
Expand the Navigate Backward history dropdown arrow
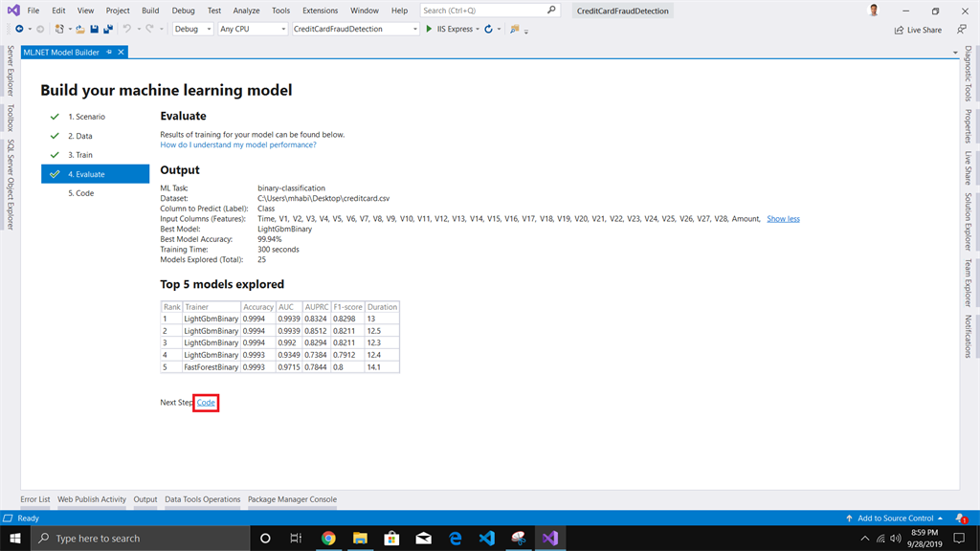click(x=30, y=30)
